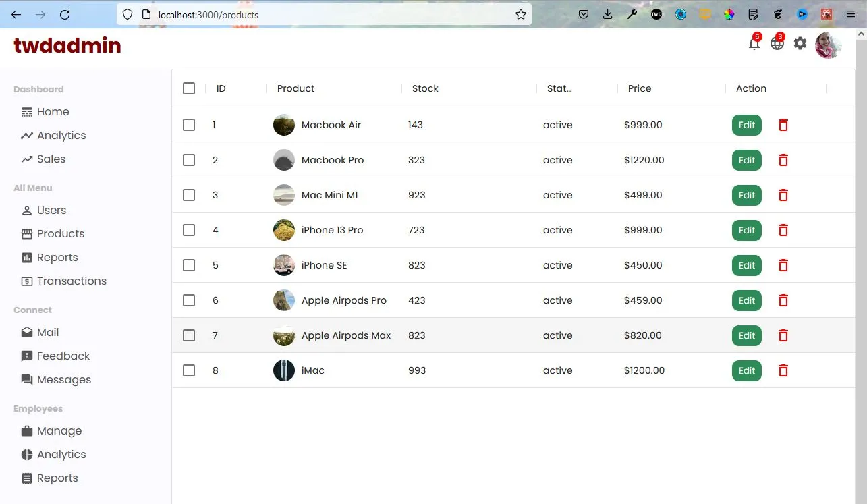
Task: Open the browser downloads icon
Action: click(608, 14)
